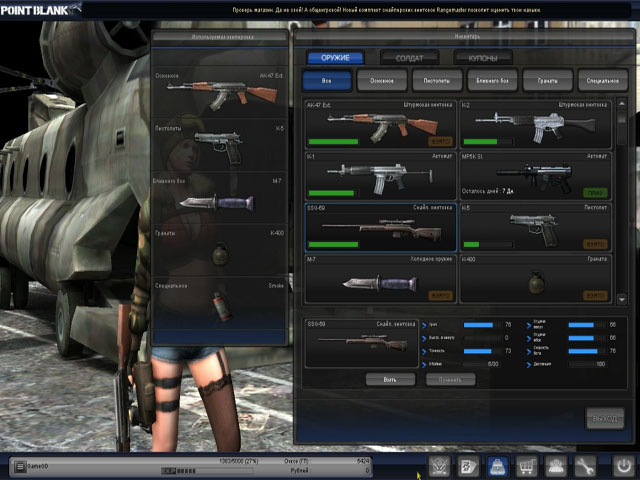Click the orange equipped badge on K-5 card

(x=595, y=244)
